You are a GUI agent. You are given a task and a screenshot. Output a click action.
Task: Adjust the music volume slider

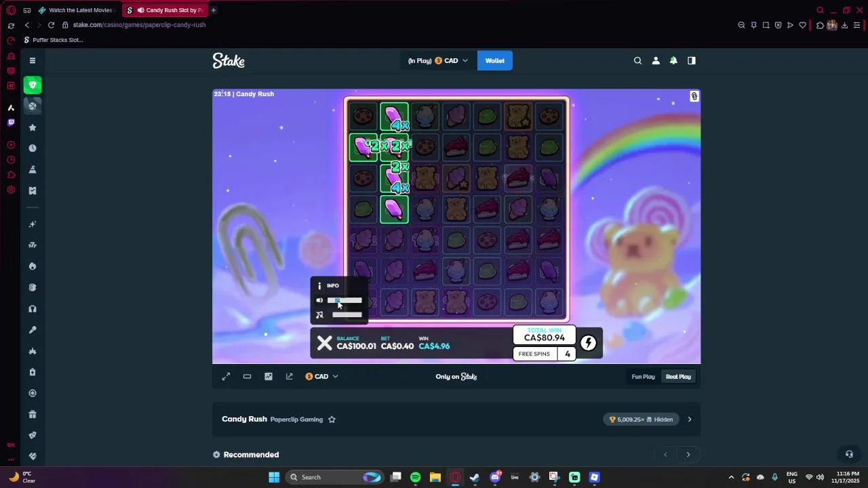[x=347, y=314]
